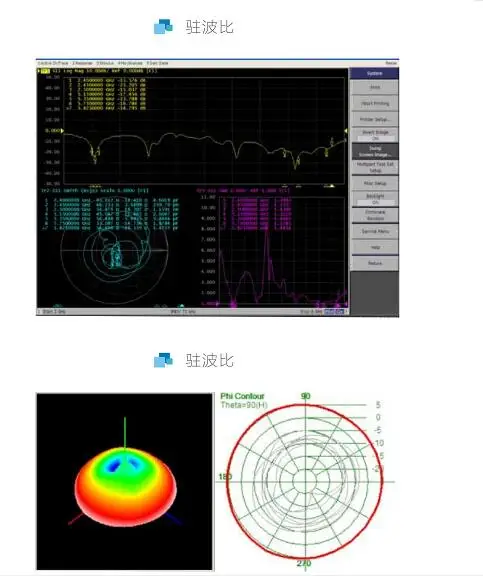Image resolution: width=483 pixels, height=576 pixels.
Task: Select the Phi Contour polar plot image
Action: 306,481
